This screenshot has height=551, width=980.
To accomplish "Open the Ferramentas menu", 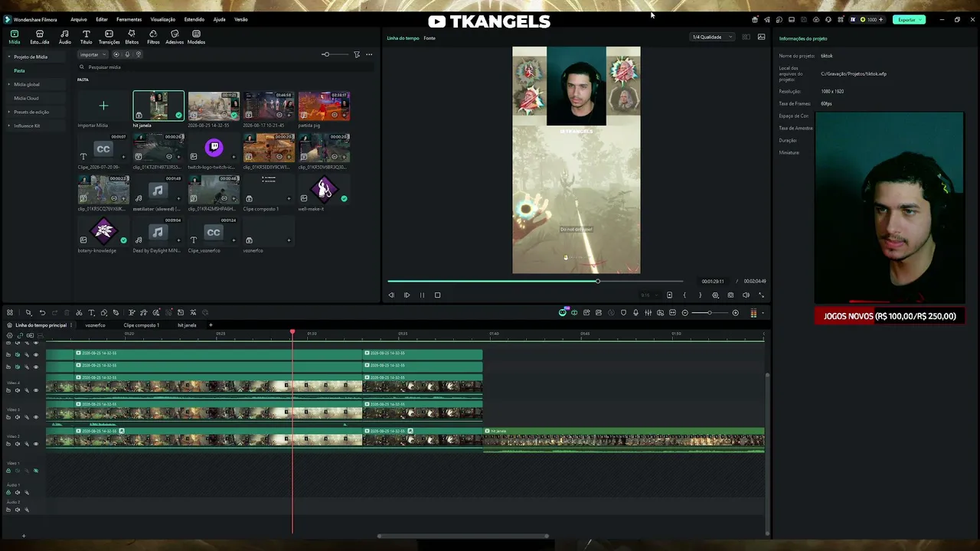I will 129,19.
